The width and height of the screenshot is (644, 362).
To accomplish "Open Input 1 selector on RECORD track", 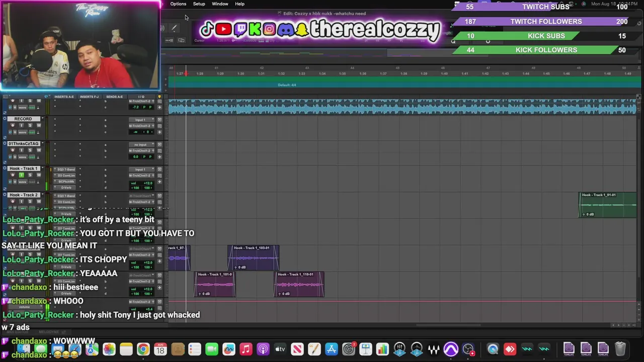I will [x=140, y=120].
